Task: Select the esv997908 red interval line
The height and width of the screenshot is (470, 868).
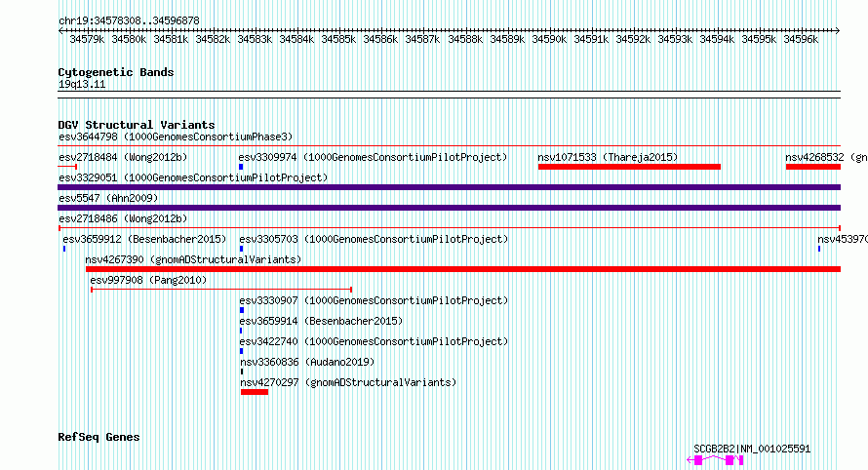Action: tap(221, 290)
